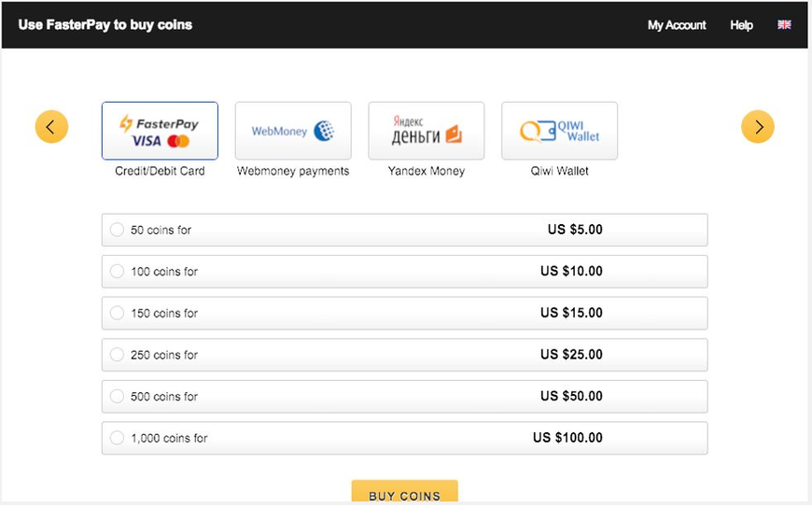Click the Yandex Money label
The height and width of the screenshot is (505, 812).
pyautogui.click(x=427, y=171)
